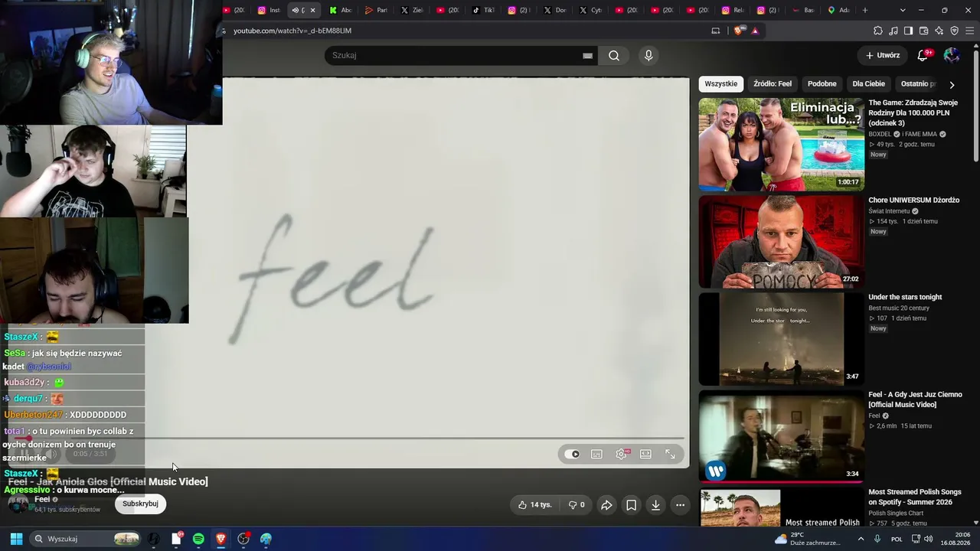The image size is (980, 551).
Task: Open video player settings gear
Action: click(622, 454)
